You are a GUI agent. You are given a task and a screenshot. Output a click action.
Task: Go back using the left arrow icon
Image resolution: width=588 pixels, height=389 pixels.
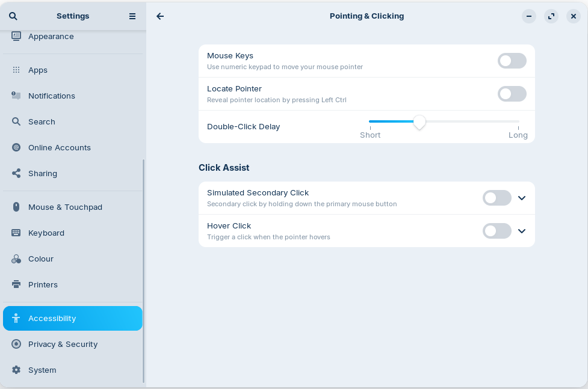160,16
